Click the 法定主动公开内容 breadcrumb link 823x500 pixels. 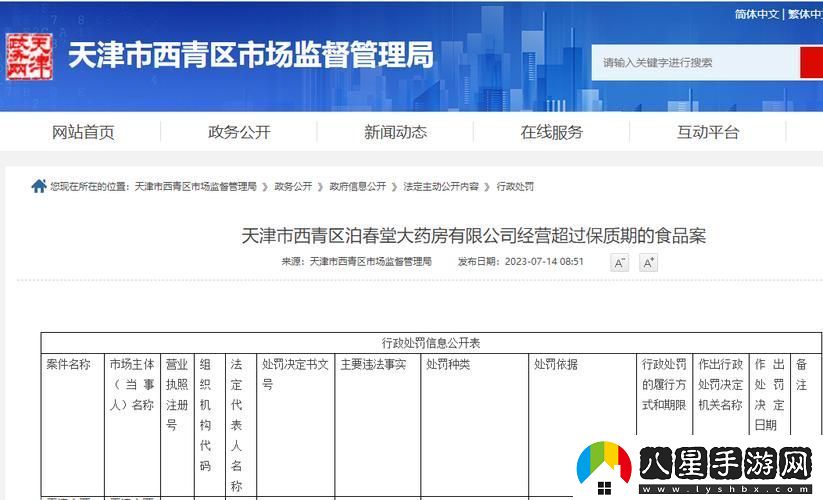pos(441,186)
